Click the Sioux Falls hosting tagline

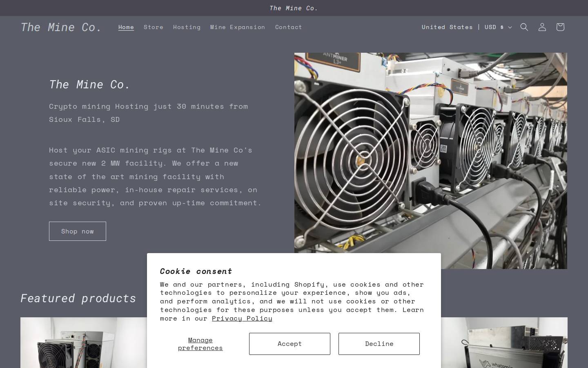pos(149,113)
